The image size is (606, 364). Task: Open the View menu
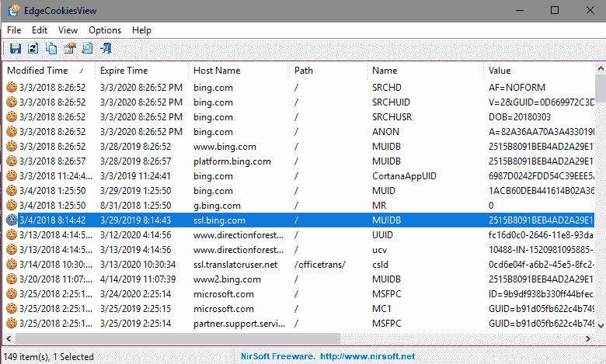(68, 30)
